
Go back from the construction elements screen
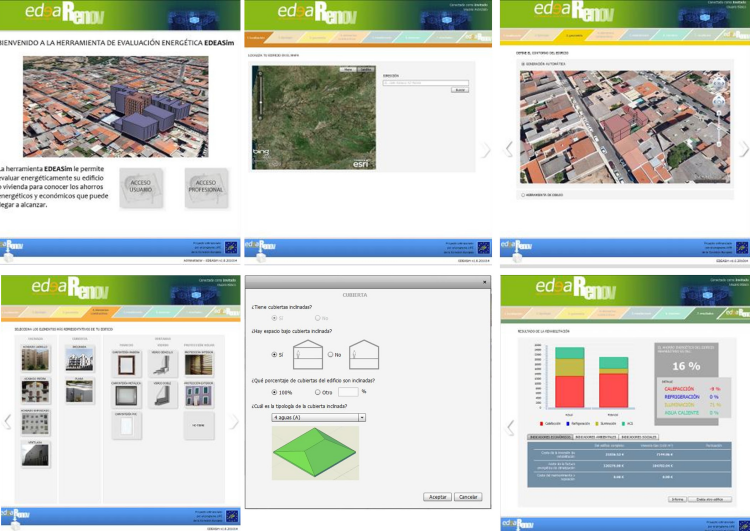7,421
